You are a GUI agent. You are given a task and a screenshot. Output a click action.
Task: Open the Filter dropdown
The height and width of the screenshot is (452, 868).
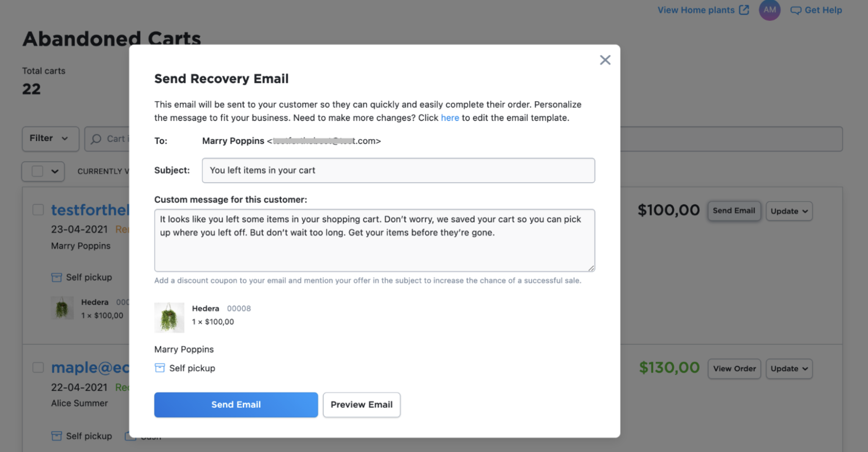(50, 138)
